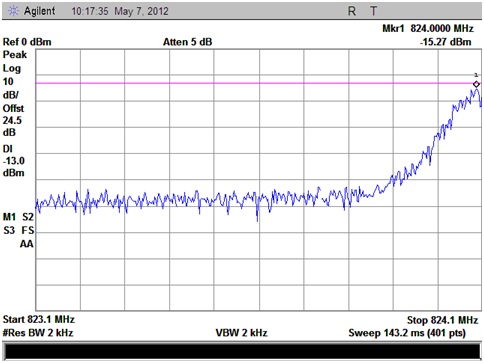Select the Atten 5 dB setting
This screenshot has width=484, height=363.
point(188,42)
